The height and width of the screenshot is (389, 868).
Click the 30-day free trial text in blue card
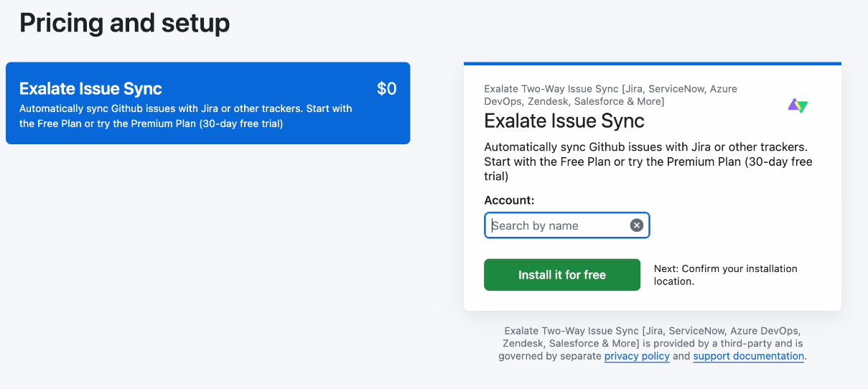tap(234, 123)
